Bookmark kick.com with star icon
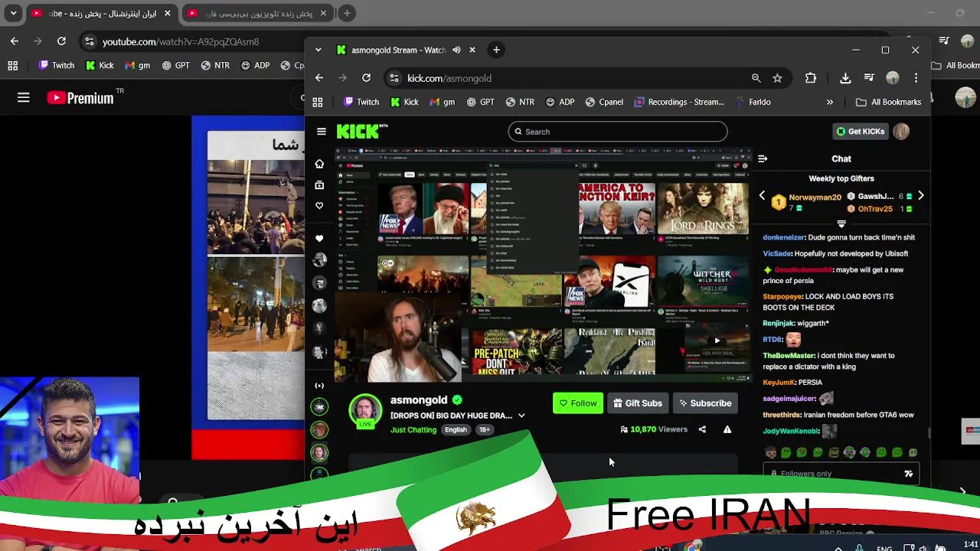The image size is (980, 551). tap(777, 78)
